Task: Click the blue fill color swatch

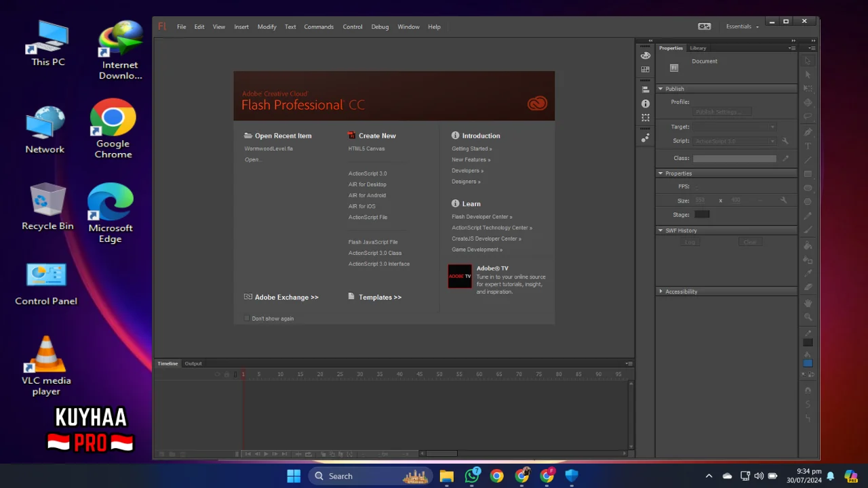Action: click(x=808, y=363)
